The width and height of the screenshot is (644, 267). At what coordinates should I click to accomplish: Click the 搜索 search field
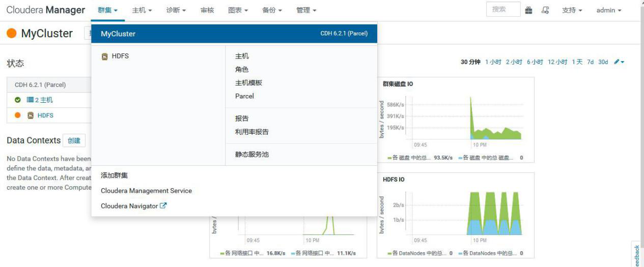coord(503,10)
